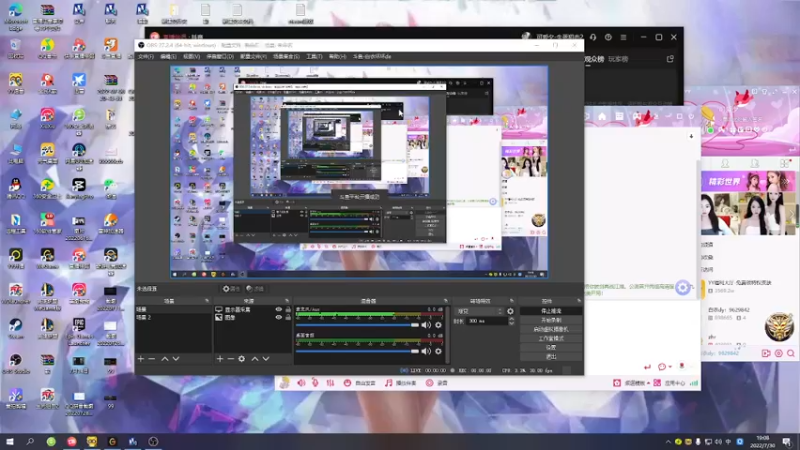The height and width of the screenshot is (450, 800).
Task: Adjust the 桌面音频 volume slider
Action: coord(357,351)
